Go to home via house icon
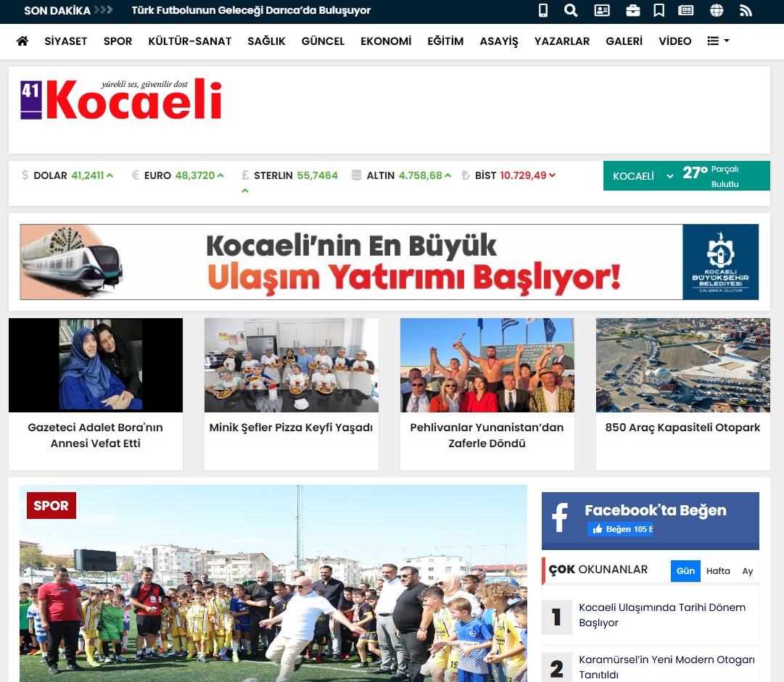Viewport: 784px width, 682px height. [22, 41]
